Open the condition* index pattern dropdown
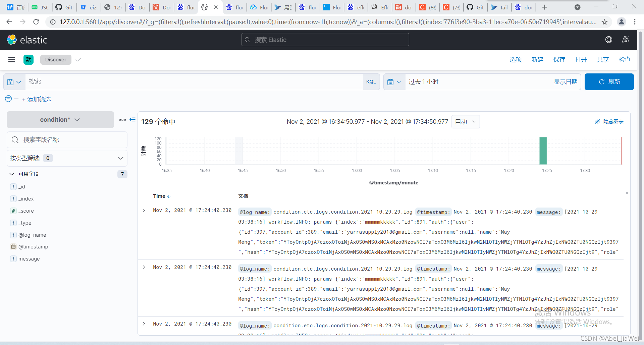Viewport: 644px width, 345px height. (x=60, y=120)
